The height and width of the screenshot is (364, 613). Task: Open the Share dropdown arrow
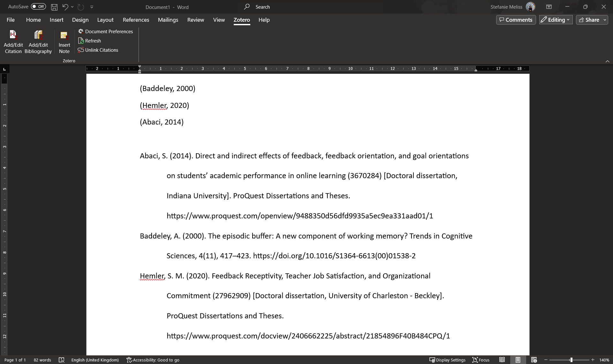(x=605, y=20)
